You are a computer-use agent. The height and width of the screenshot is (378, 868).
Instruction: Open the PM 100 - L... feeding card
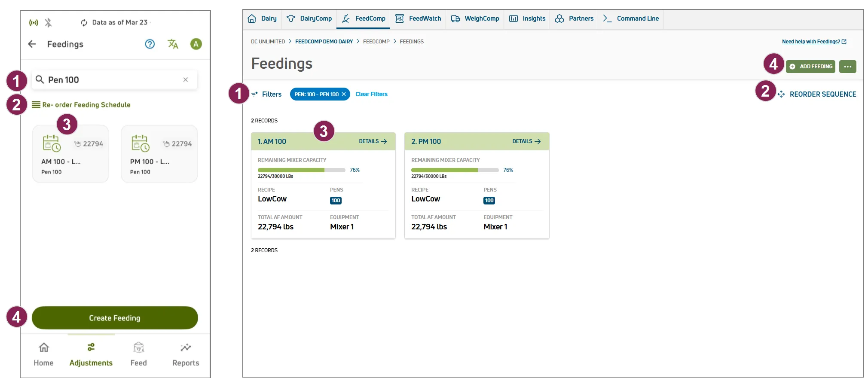[159, 154]
